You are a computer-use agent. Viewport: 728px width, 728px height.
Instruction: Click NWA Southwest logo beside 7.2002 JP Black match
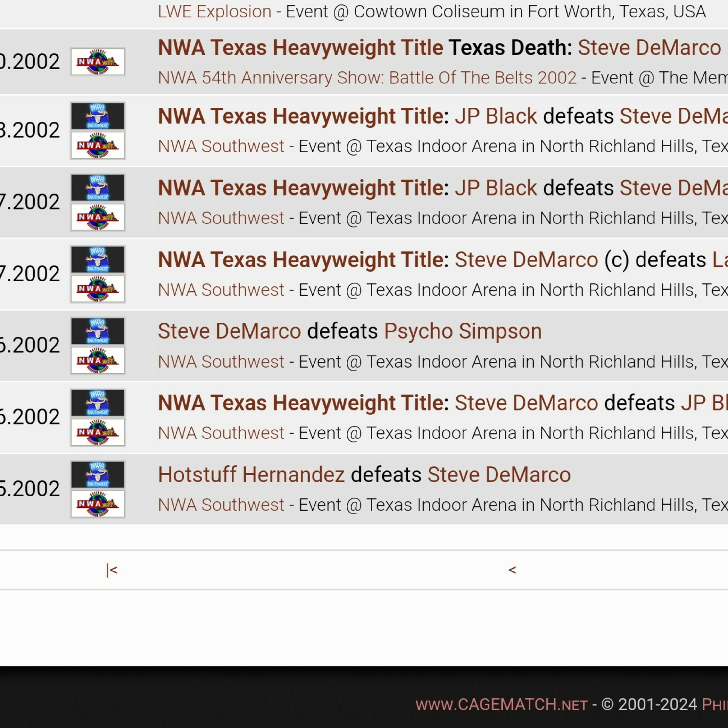98,188
